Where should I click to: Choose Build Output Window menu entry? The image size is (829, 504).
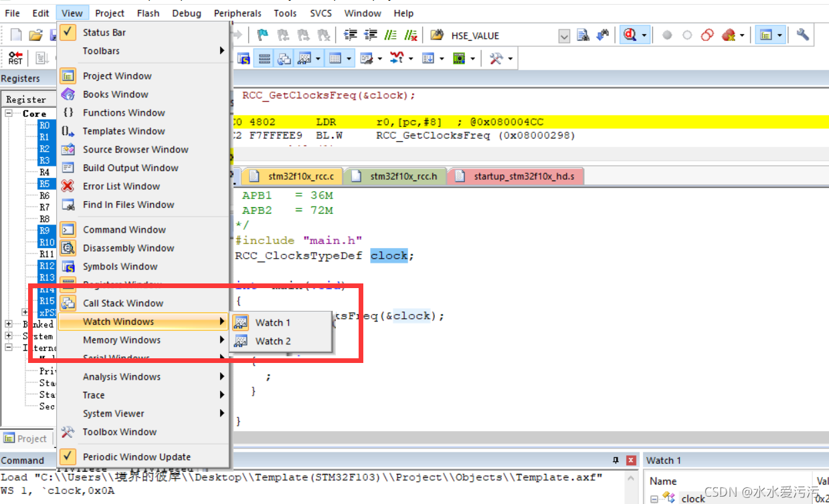pyautogui.click(x=144, y=168)
